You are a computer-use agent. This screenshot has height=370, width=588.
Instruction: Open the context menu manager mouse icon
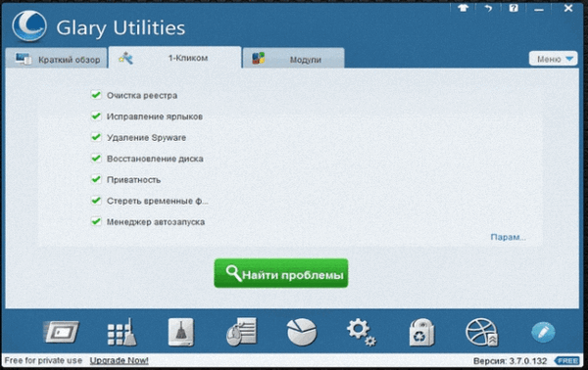(241, 332)
